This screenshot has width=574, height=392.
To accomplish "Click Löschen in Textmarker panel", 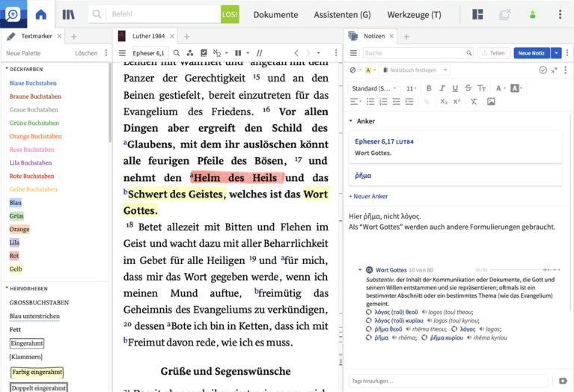I will pyautogui.click(x=86, y=53).
